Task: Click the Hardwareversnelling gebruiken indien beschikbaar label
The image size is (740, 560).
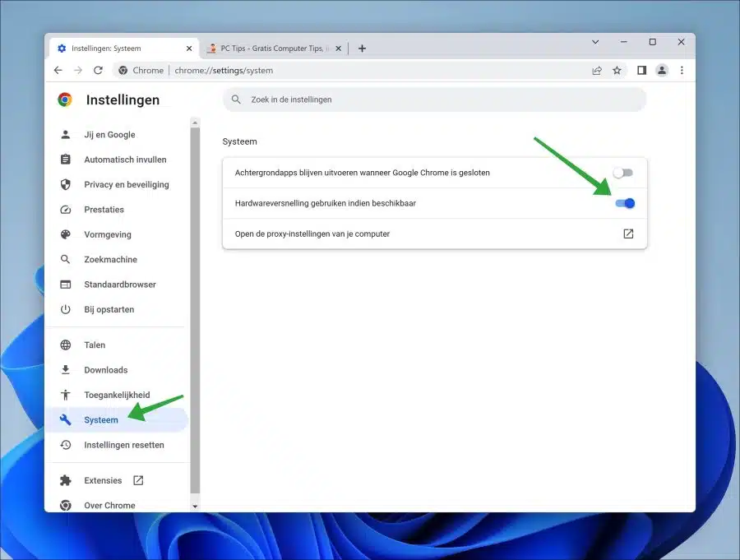Action: point(325,203)
